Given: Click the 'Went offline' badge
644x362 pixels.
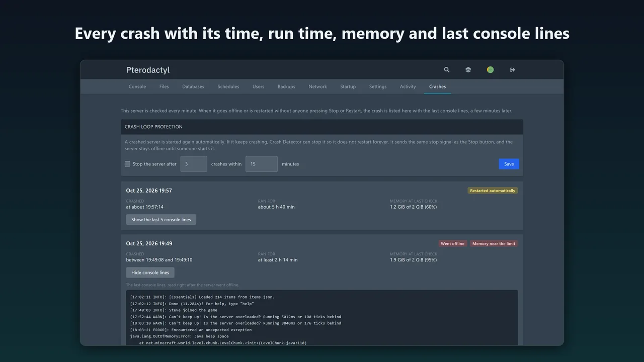Looking at the screenshot, I should [452, 243].
